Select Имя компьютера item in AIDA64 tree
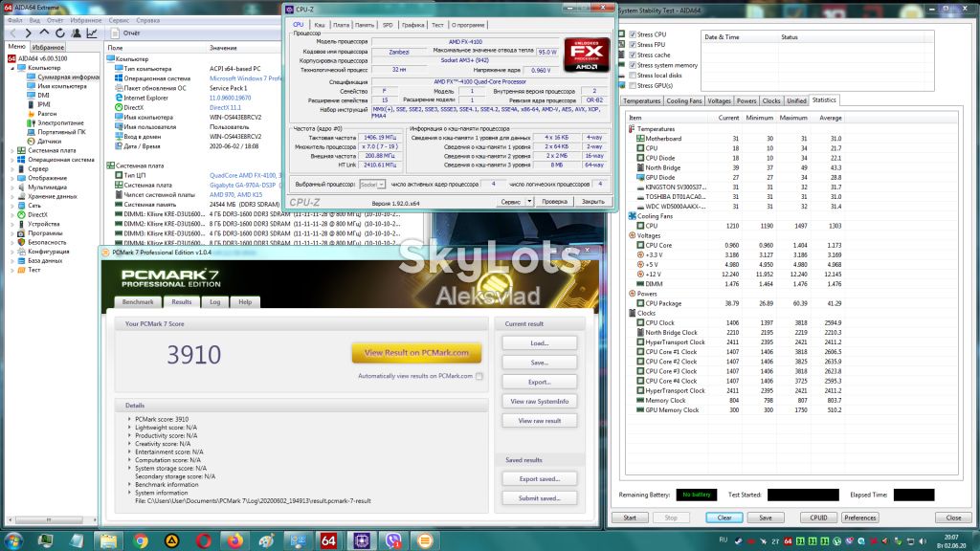 coord(56,86)
